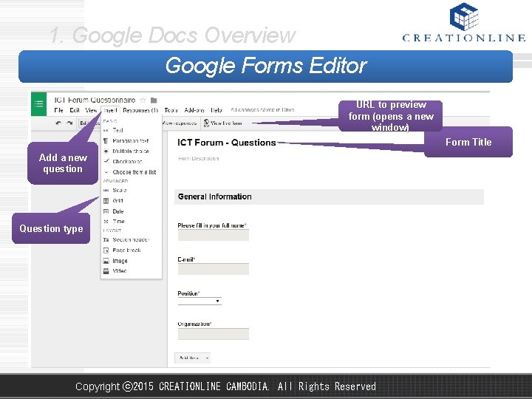Insert Video via its clapper icon
532x399 pixels.
coord(106,271)
